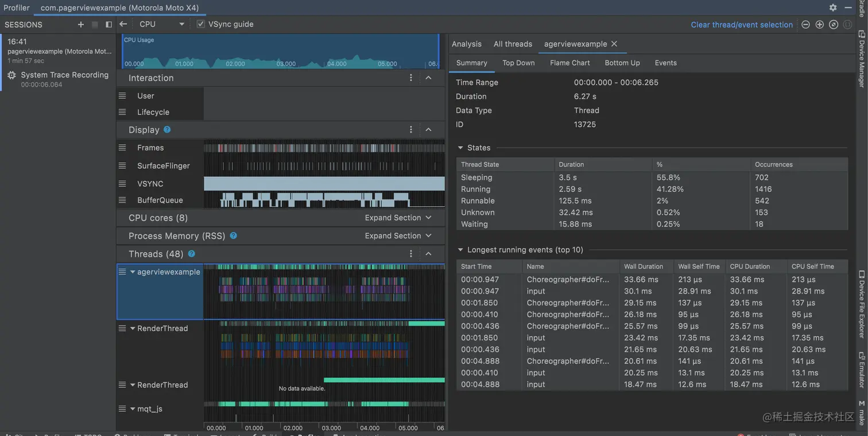Viewport: 868px width, 436px height.
Task: Expand the CPU cores section
Action: pyautogui.click(x=397, y=218)
